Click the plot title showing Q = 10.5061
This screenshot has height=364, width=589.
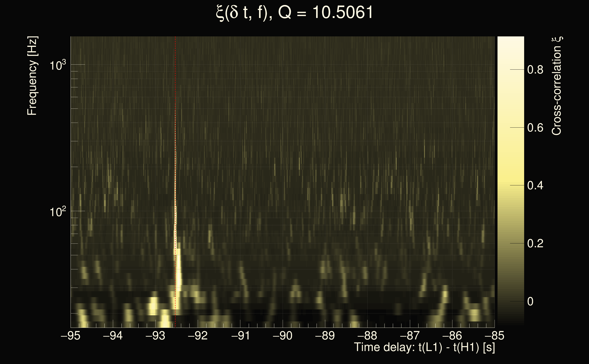point(294,13)
